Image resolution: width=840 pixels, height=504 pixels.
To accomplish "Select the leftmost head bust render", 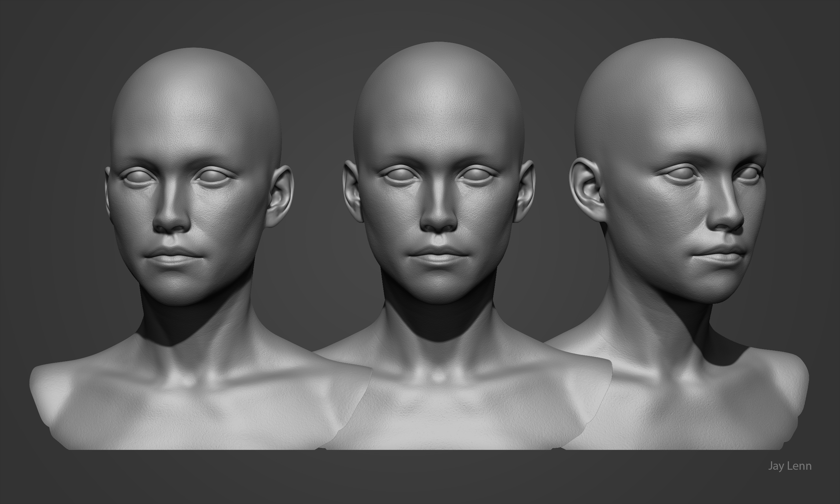I will 201,249.
